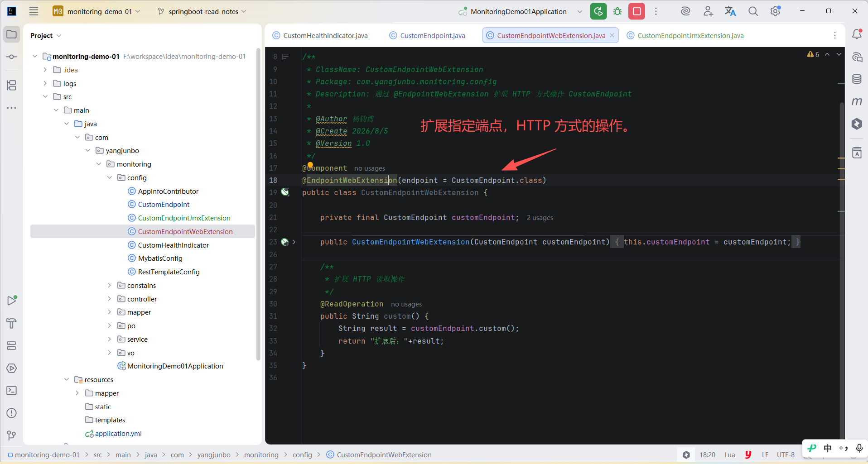The height and width of the screenshot is (464, 868).
Task: Switch to CustomEndpointJmxExtension.java tab
Action: tap(685, 35)
